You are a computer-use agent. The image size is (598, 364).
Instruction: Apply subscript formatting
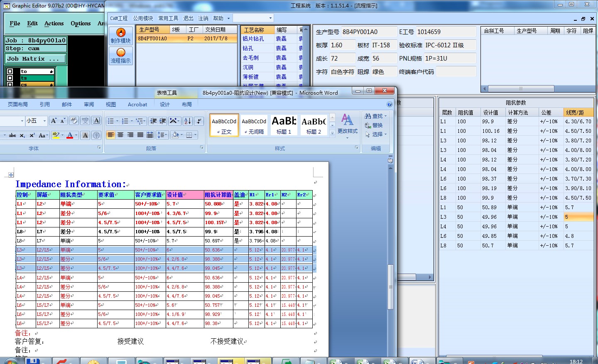22,135
